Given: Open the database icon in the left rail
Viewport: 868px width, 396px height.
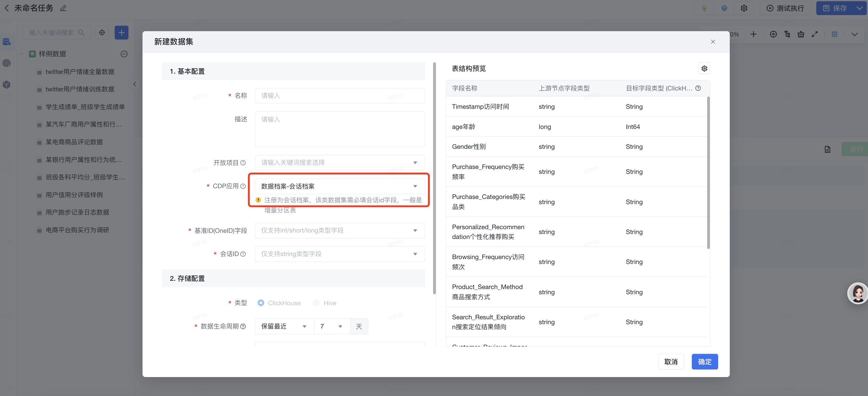Looking at the screenshot, I should pyautogui.click(x=6, y=42).
